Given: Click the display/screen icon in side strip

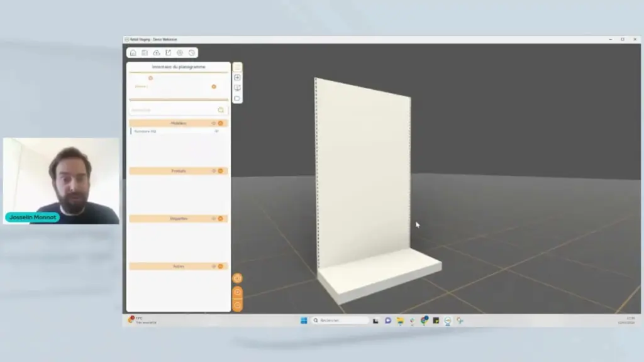Looking at the screenshot, I should 237,88.
